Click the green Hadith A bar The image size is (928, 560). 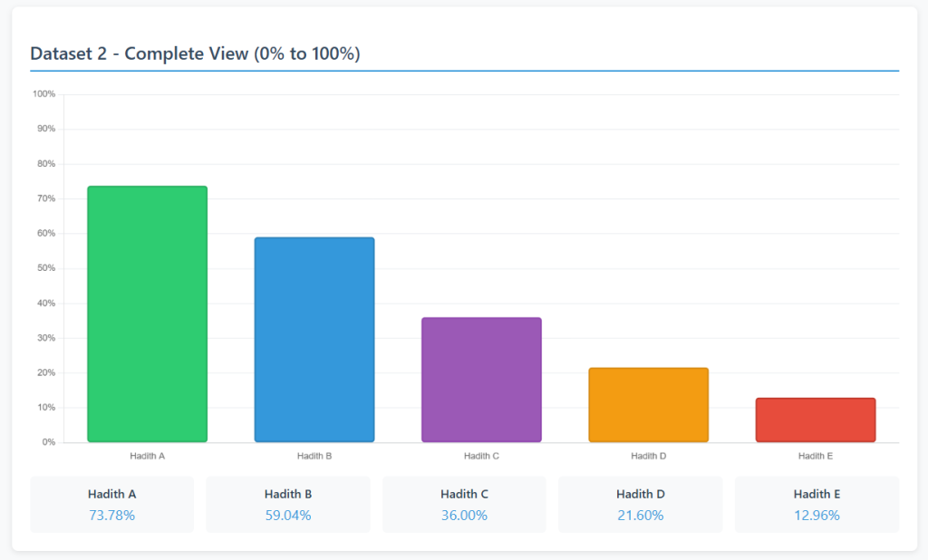pos(147,314)
